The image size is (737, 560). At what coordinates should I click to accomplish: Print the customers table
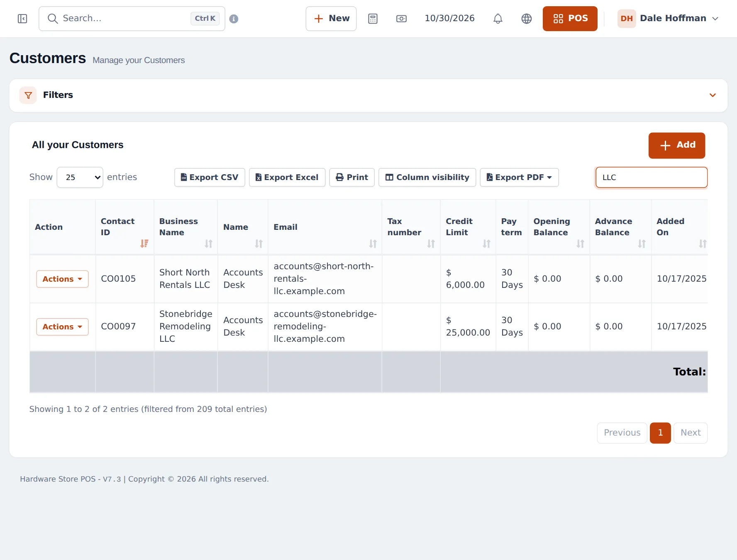tap(352, 178)
